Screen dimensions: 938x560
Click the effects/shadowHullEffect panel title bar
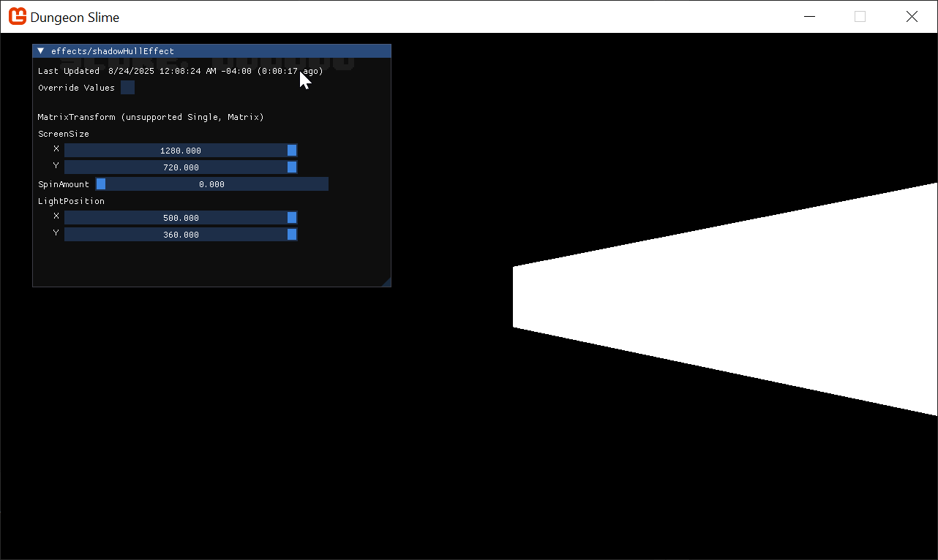[220, 51]
